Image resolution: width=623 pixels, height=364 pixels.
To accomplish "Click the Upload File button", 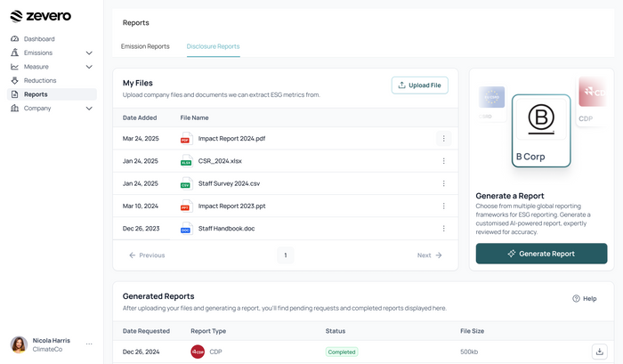I will click(419, 85).
